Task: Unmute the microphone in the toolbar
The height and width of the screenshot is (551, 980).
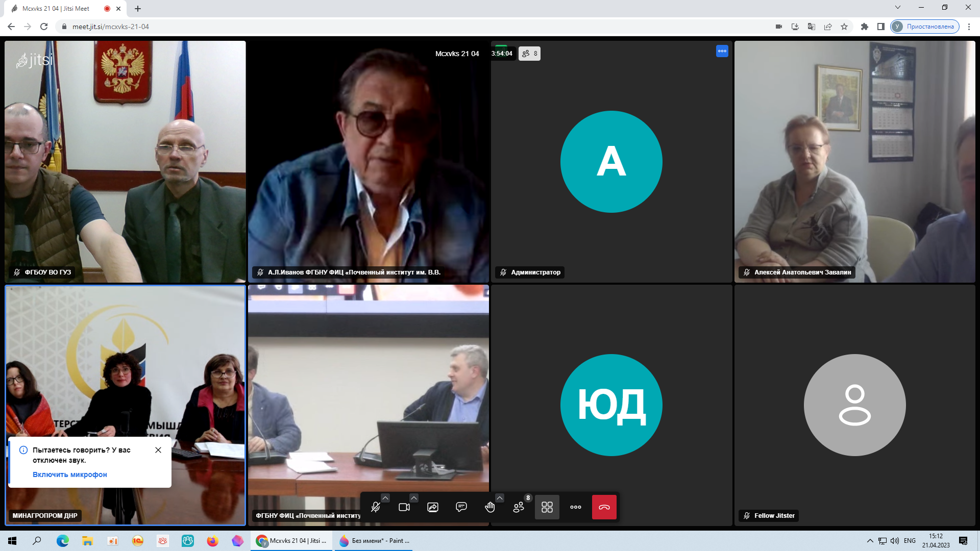Action: 376,507
